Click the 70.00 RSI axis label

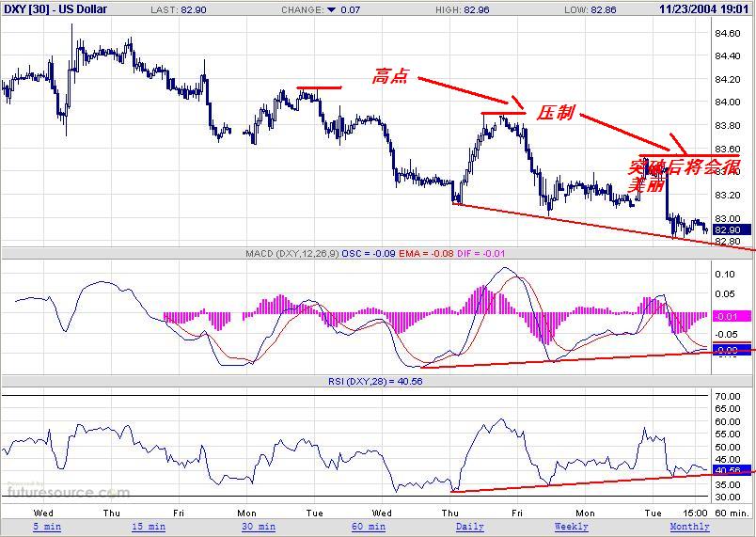pyautogui.click(x=727, y=396)
